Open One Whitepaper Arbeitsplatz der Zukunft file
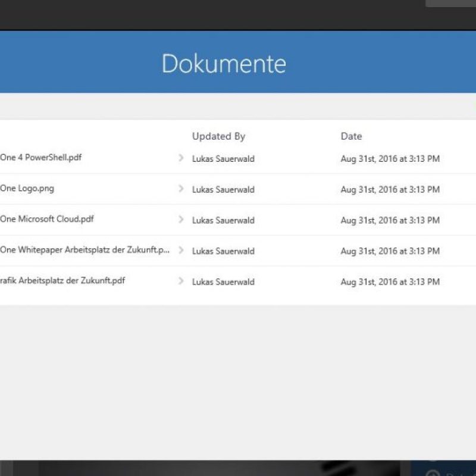 tap(84, 250)
